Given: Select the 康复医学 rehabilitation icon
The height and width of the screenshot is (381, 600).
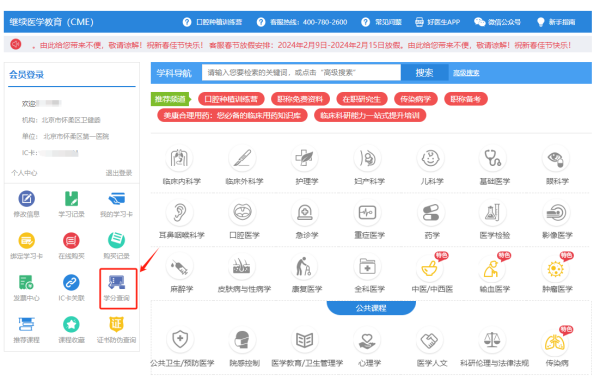Looking at the screenshot, I should point(305,267).
